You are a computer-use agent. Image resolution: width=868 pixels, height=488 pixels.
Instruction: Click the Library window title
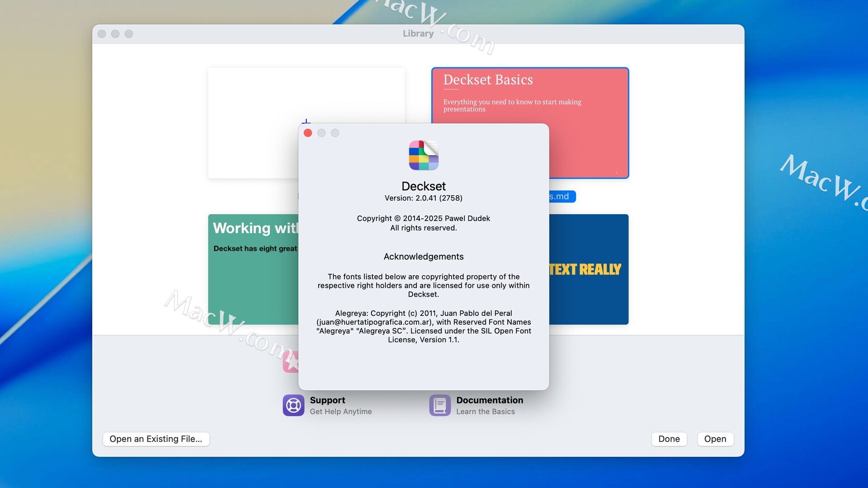tap(418, 33)
